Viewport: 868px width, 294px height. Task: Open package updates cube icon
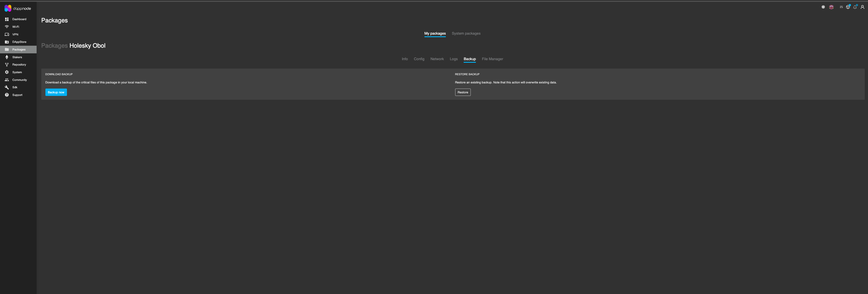coord(848,7)
